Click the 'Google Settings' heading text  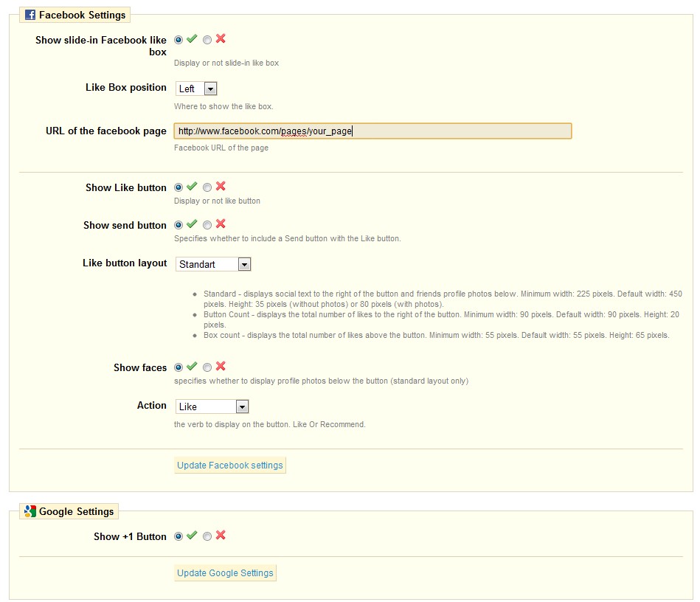[76, 511]
